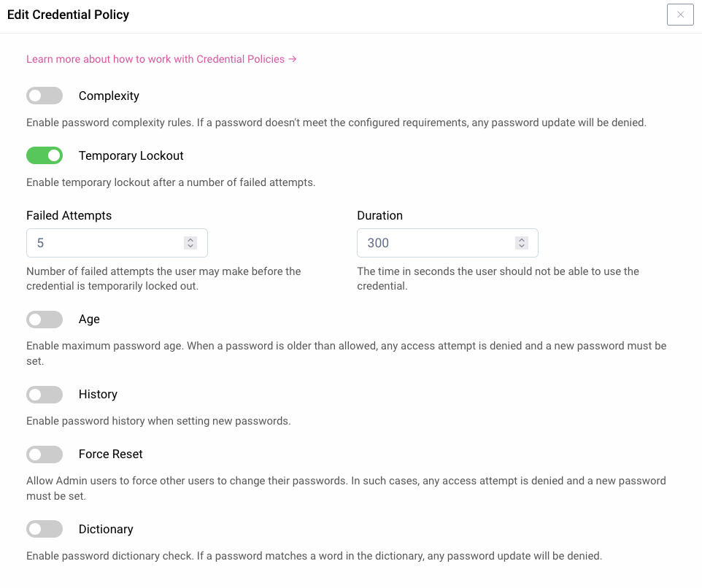Enable the Force Reset toggle
The width and height of the screenshot is (702, 588).
[x=45, y=454]
